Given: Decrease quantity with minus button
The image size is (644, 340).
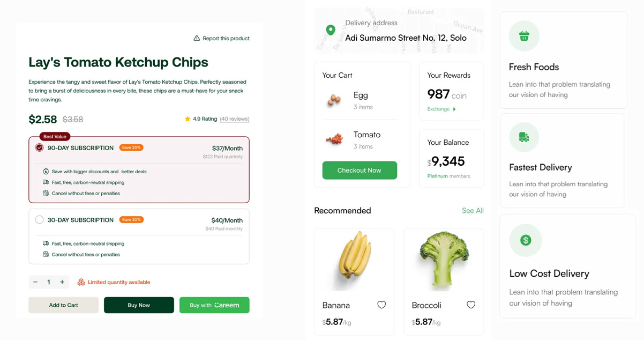Looking at the screenshot, I should [x=35, y=282].
